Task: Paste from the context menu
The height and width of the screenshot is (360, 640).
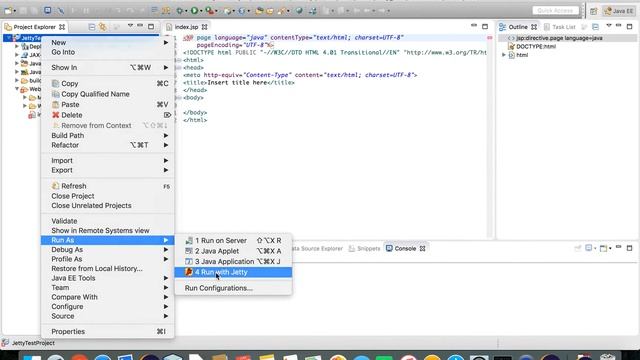Action: (108, 104)
